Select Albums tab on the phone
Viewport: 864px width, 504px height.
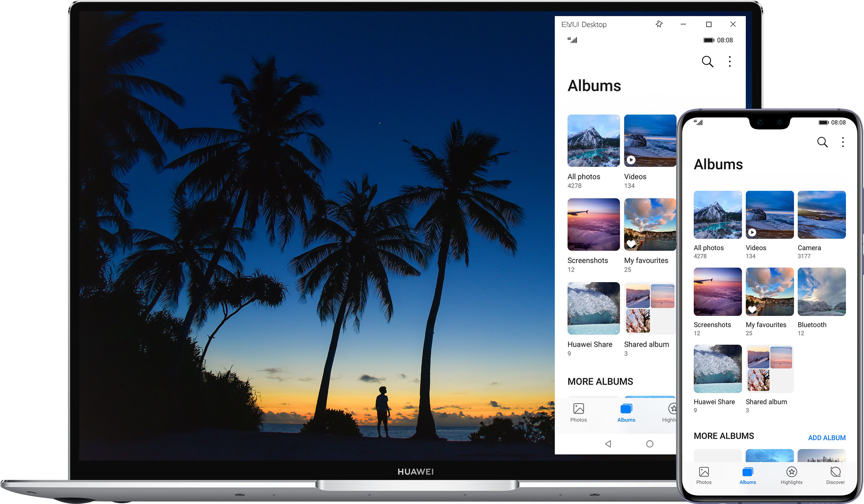click(748, 475)
